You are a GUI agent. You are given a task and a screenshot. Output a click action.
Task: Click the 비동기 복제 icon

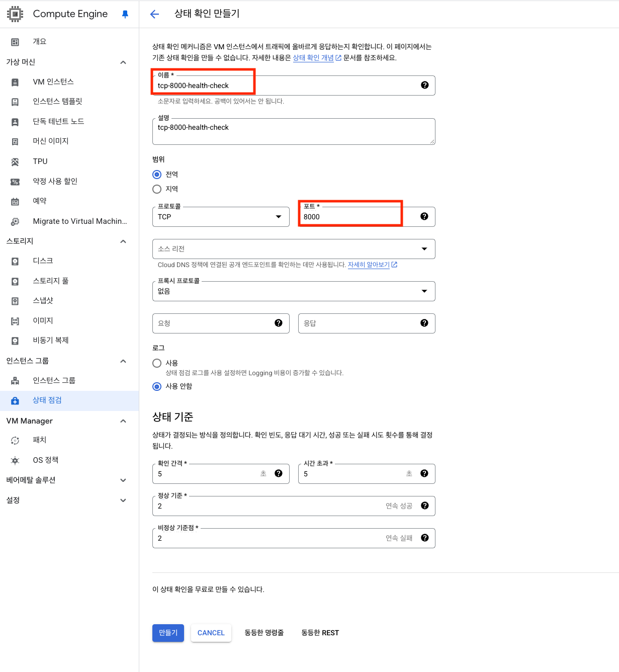click(15, 341)
